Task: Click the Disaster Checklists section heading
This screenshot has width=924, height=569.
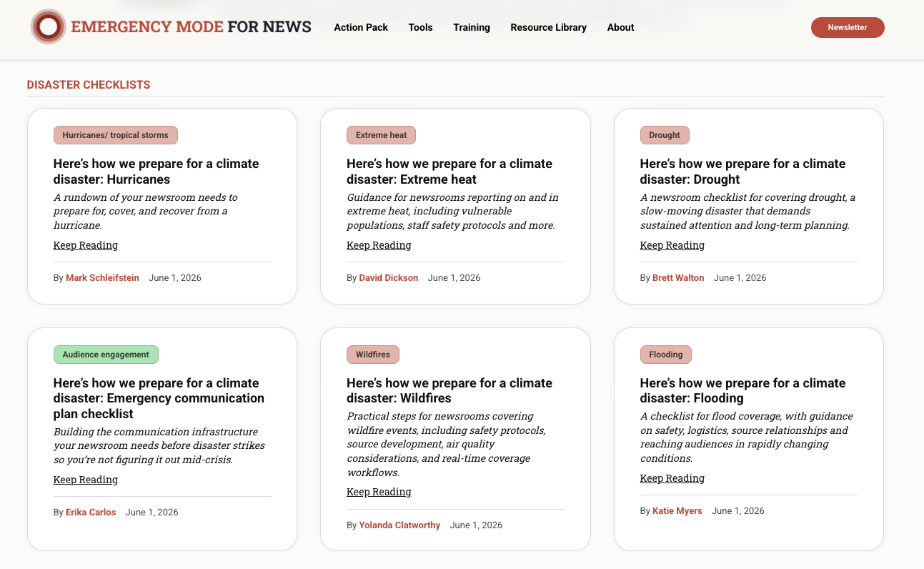Action: (89, 84)
